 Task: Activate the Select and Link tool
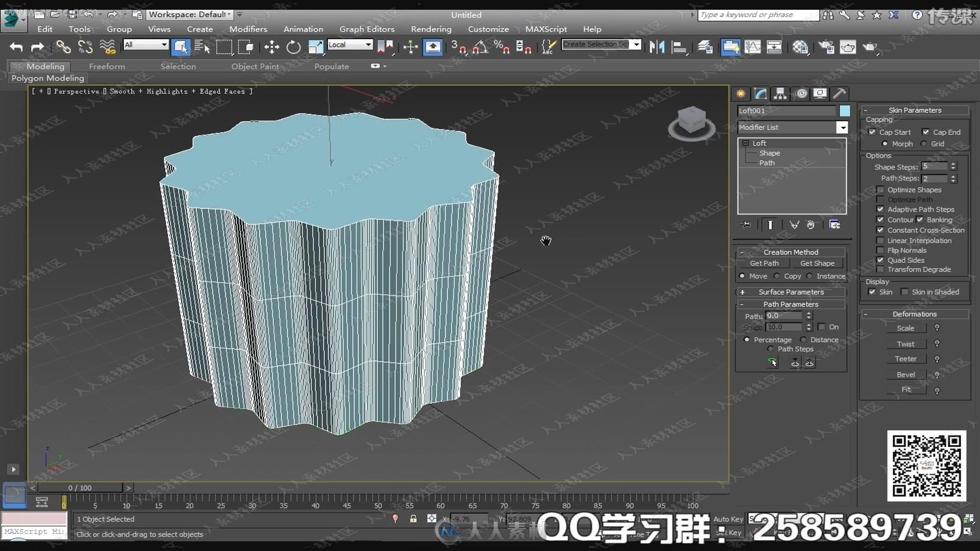tap(63, 47)
